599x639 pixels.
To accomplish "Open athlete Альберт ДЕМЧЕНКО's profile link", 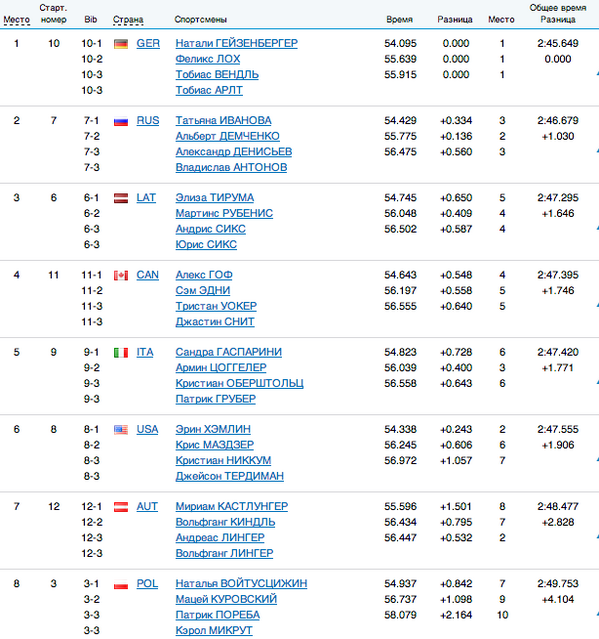I will pyautogui.click(x=227, y=136).
